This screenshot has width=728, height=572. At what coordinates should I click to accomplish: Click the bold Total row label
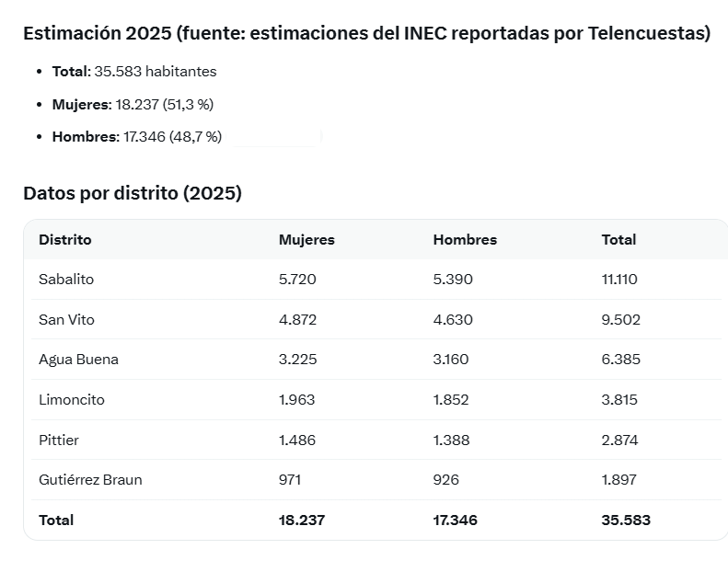56,521
